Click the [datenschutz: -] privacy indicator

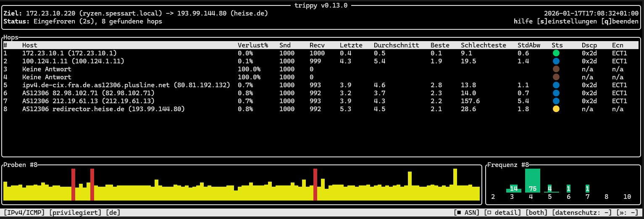[582, 213]
